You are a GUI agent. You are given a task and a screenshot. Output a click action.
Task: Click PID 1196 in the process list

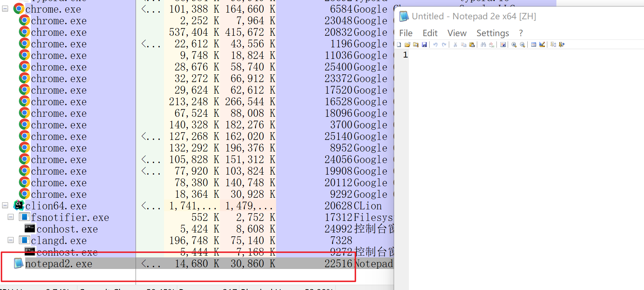pyautogui.click(x=342, y=44)
